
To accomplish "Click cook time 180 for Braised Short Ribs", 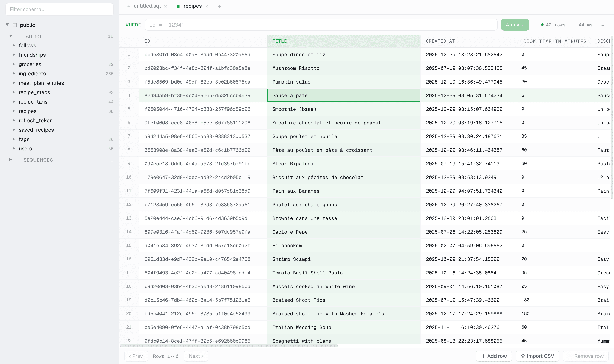I will click(x=554, y=300).
